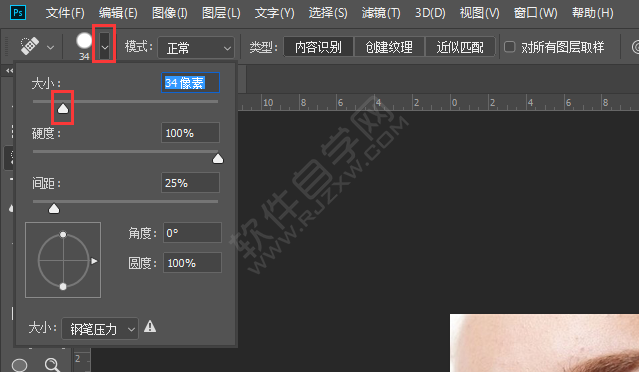Open the 文字(Y) menu

point(274,13)
